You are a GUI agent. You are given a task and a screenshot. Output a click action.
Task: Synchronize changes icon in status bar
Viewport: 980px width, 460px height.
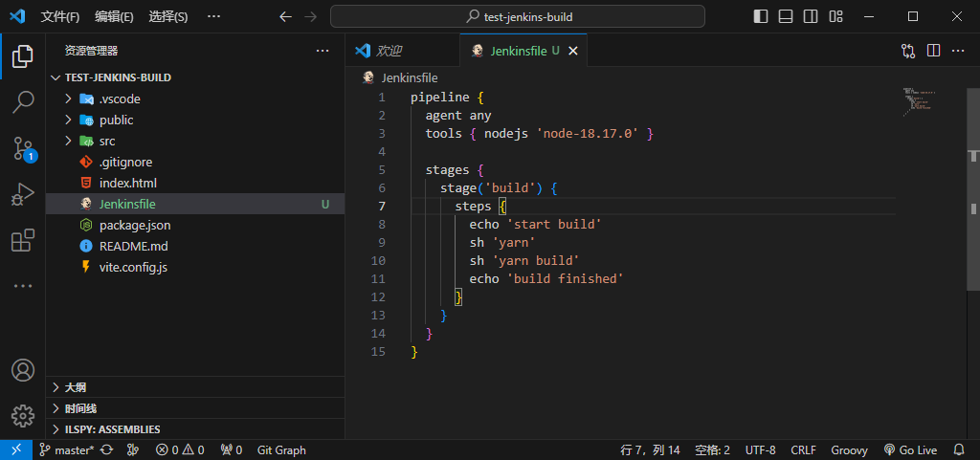point(107,450)
